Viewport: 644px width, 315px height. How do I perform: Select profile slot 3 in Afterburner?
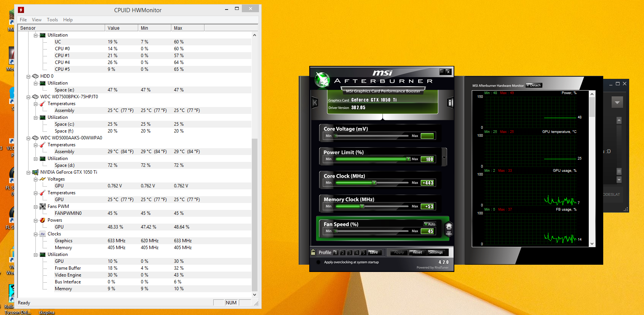pos(350,253)
